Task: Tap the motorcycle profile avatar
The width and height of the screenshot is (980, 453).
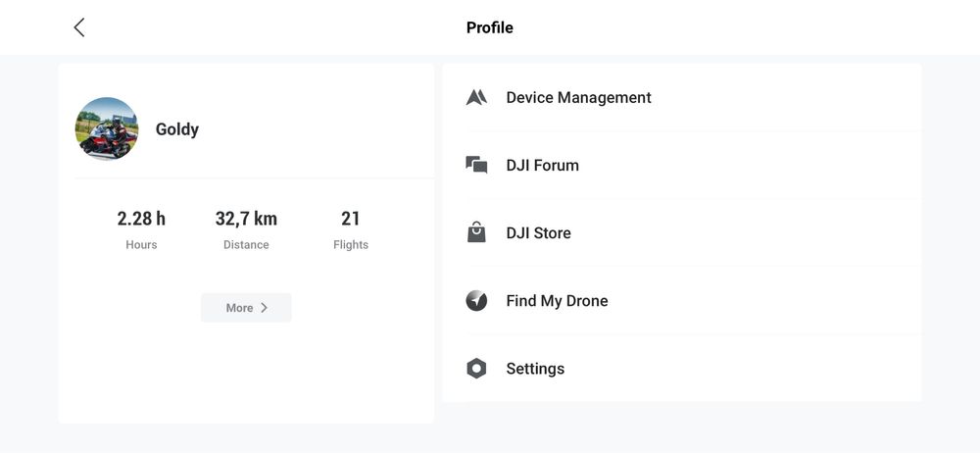Action: pos(107,128)
